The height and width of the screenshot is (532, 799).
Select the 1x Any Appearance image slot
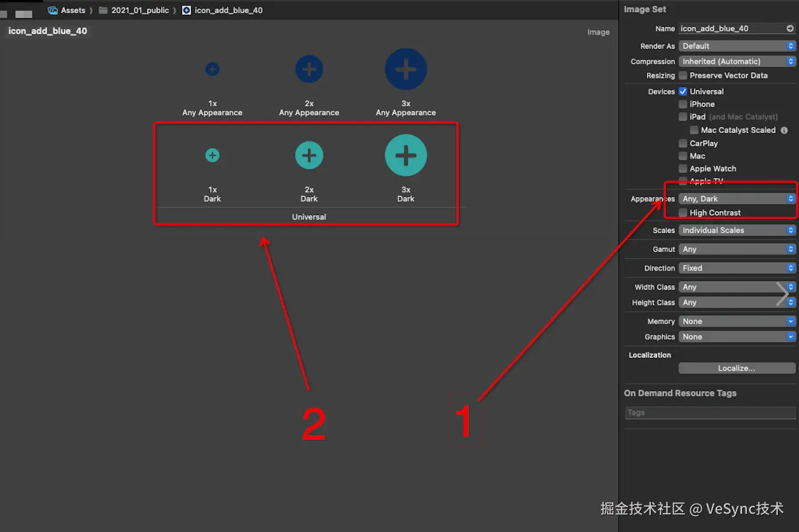coord(212,69)
